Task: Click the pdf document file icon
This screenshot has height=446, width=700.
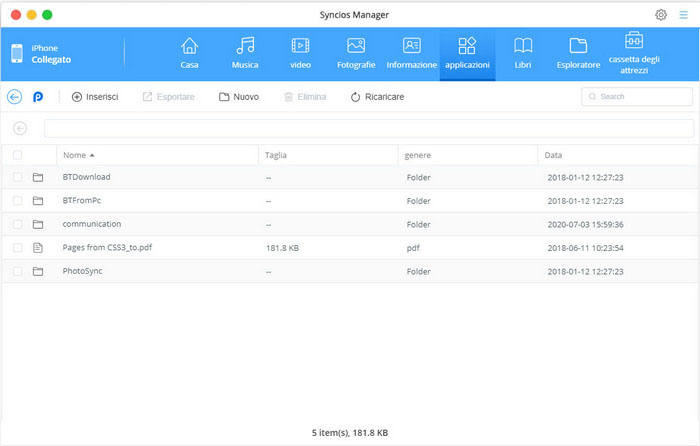Action: coord(38,248)
